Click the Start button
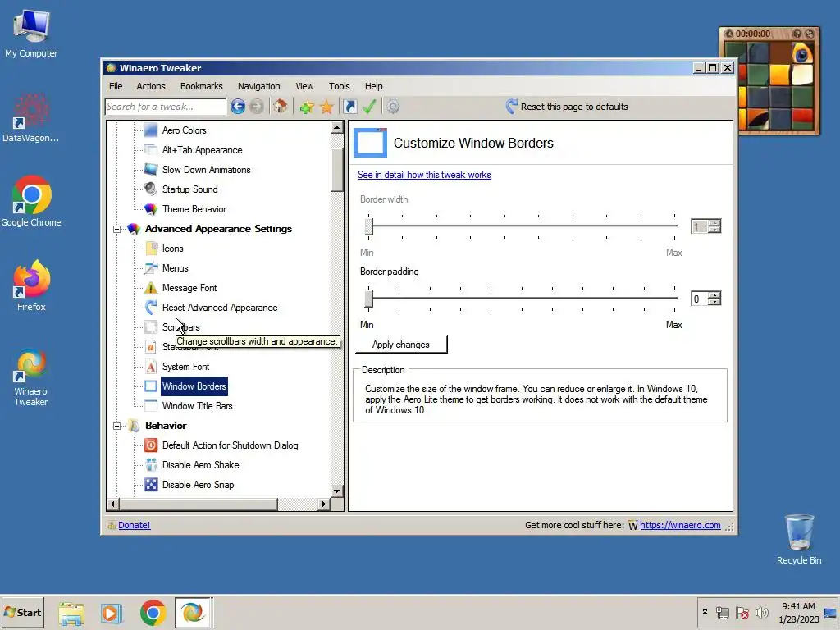 [x=22, y=612]
